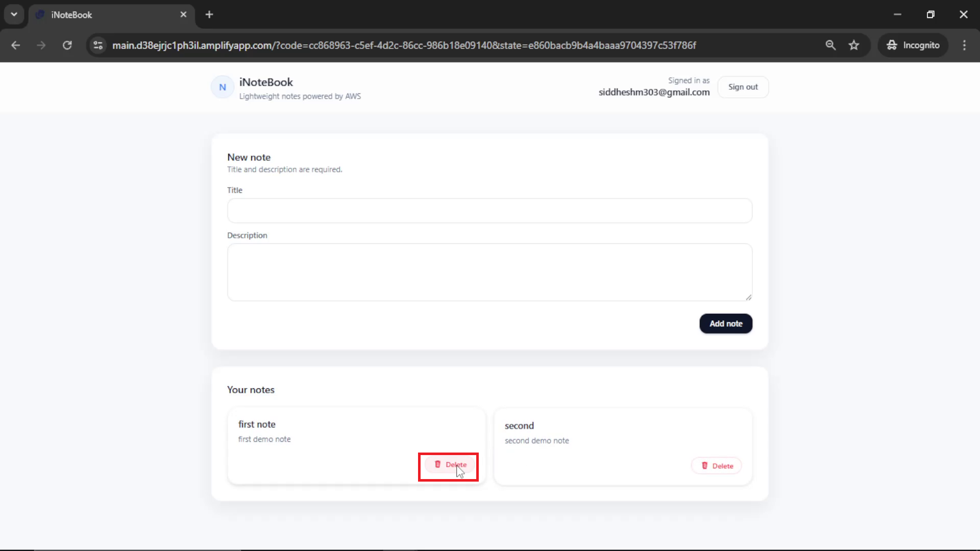The image size is (980, 551).
Task: Open the zoom magnifier icon in address bar
Action: click(830, 45)
